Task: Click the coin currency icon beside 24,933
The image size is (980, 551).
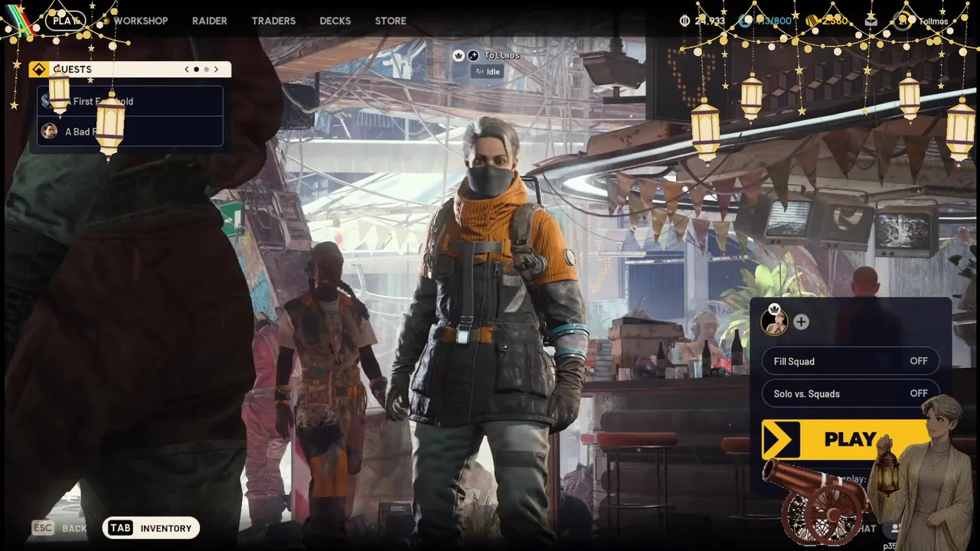Action: click(x=684, y=21)
